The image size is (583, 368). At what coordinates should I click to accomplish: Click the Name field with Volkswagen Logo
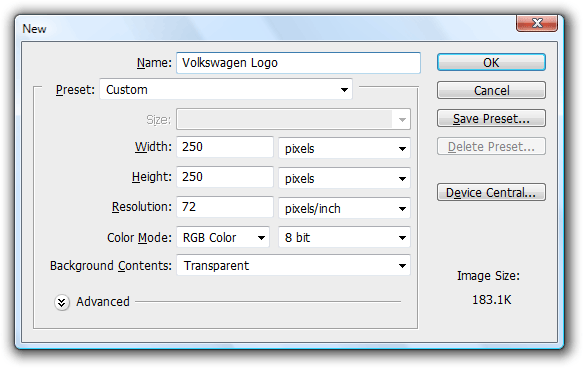point(299,63)
